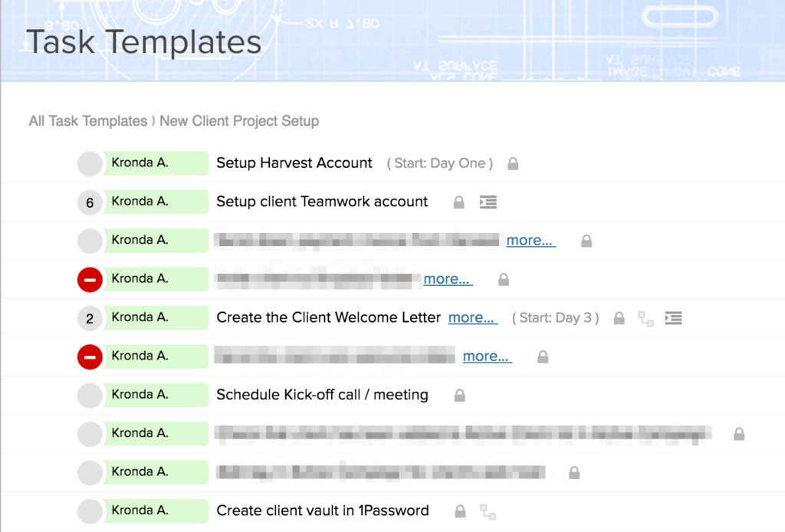Click the lock icon on the Create the Client Welcome Letter row
The image size is (785, 532).
[619, 317]
